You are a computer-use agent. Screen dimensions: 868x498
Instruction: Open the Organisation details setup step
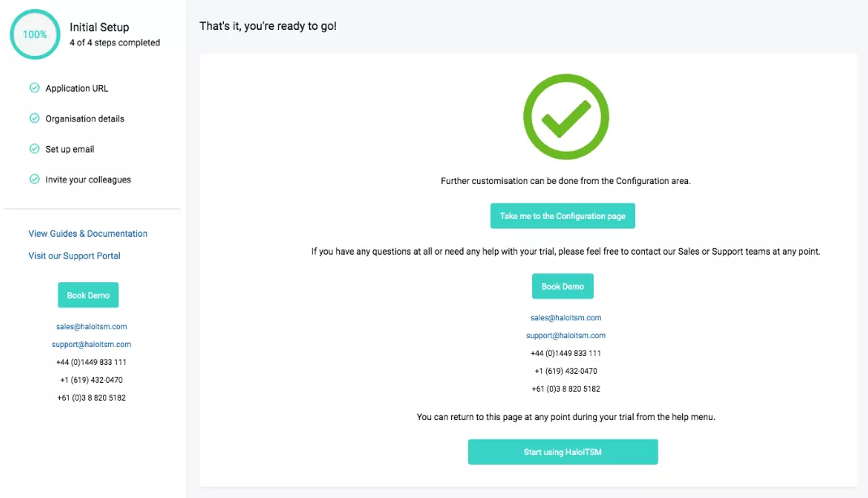(85, 118)
